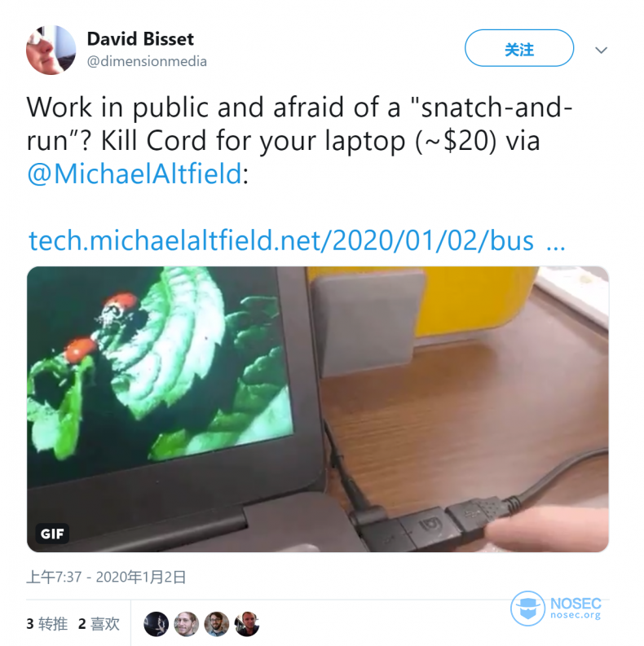The image size is (644, 646).
Task: Open the @MichaelAltfield mention
Action: coord(135,174)
